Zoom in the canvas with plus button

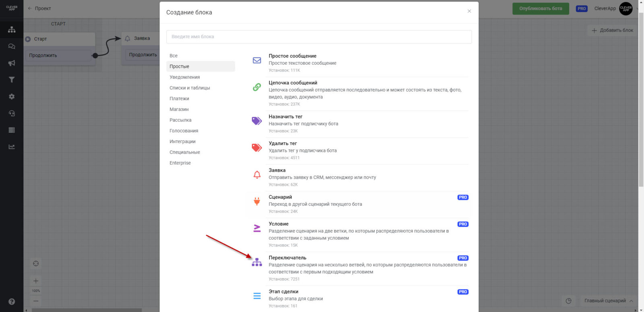click(36, 281)
